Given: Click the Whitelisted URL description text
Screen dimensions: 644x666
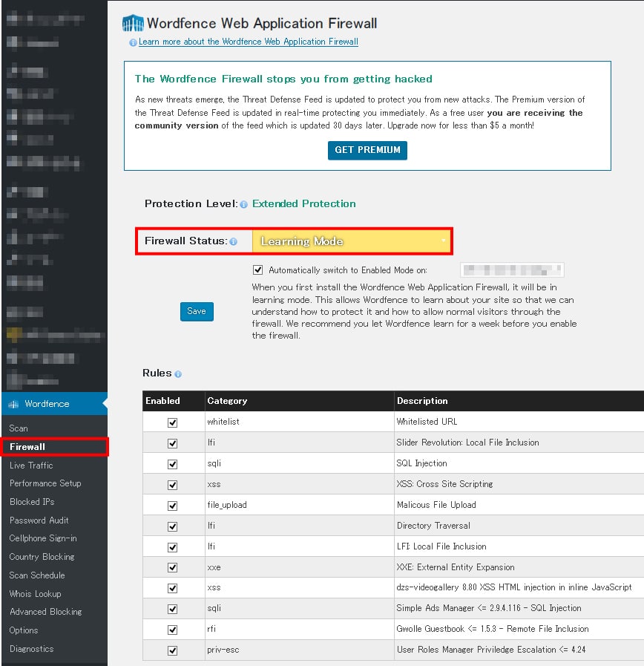Looking at the screenshot, I should [427, 422].
